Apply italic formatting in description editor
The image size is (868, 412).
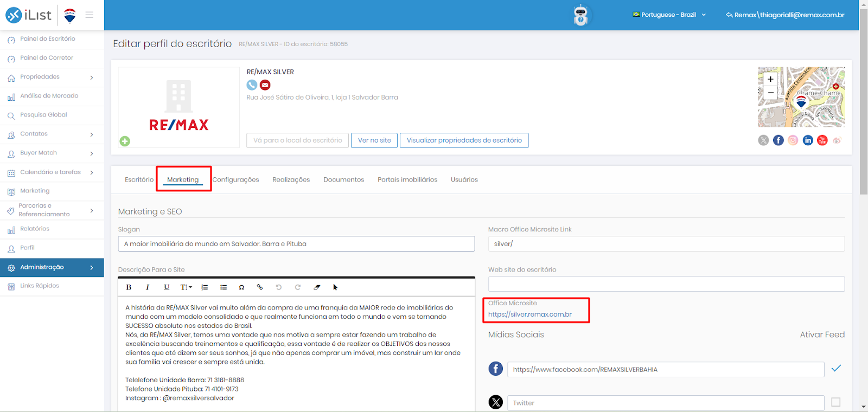(147, 287)
